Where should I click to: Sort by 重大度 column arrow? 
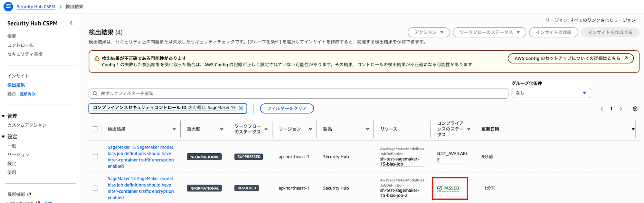(x=222, y=129)
